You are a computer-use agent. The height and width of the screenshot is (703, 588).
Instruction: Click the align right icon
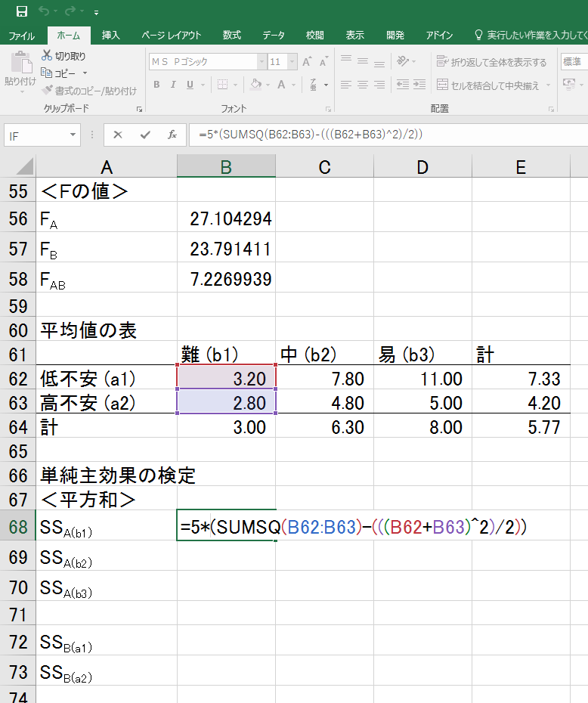tap(379, 85)
